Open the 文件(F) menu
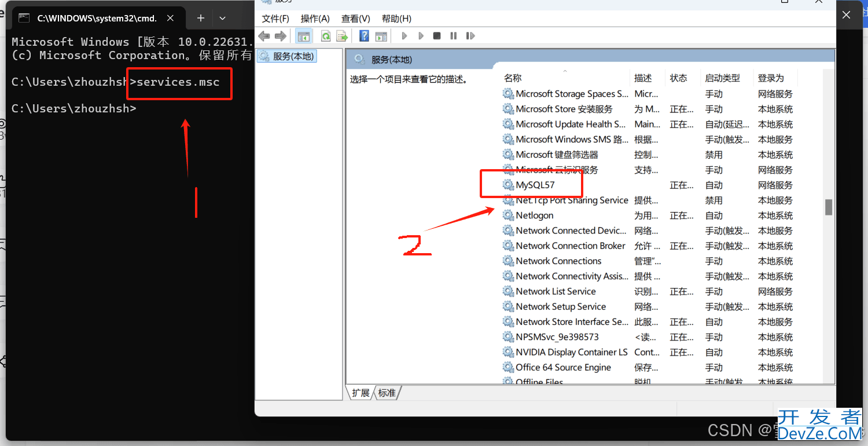The image size is (868, 446). click(275, 19)
